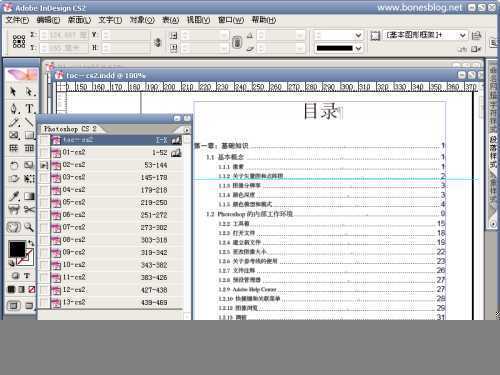Select the Rectangle Frame tool

(14, 135)
